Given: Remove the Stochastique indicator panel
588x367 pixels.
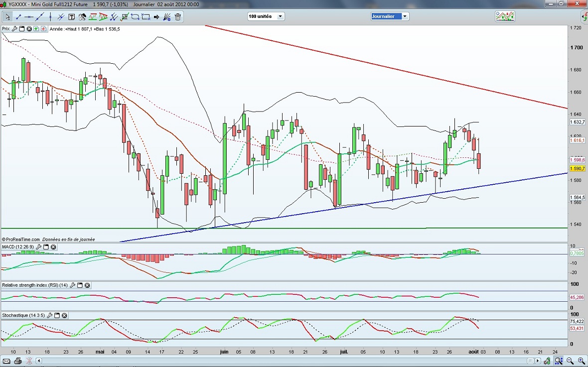Looking at the screenshot, I should tap(64, 316).
